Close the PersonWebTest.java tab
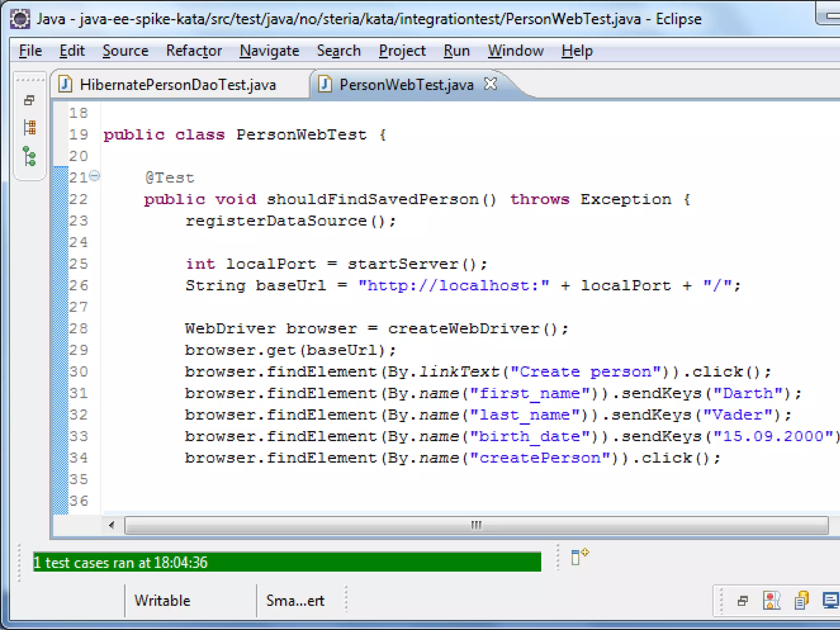 (491, 84)
